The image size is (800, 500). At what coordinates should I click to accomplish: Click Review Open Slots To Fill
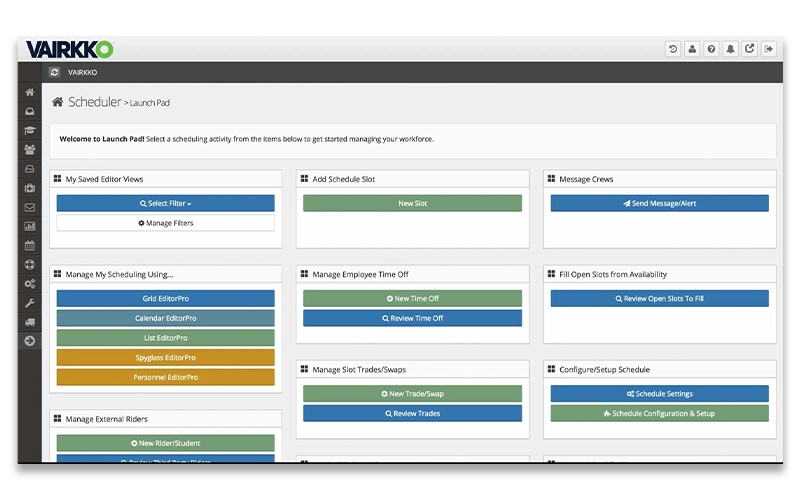pyautogui.click(x=660, y=298)
